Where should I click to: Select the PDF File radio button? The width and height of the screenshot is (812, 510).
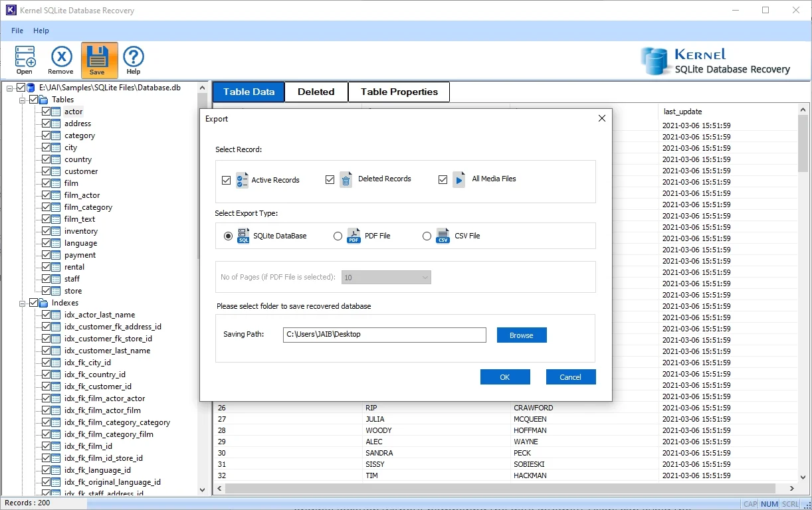(338, 236)
